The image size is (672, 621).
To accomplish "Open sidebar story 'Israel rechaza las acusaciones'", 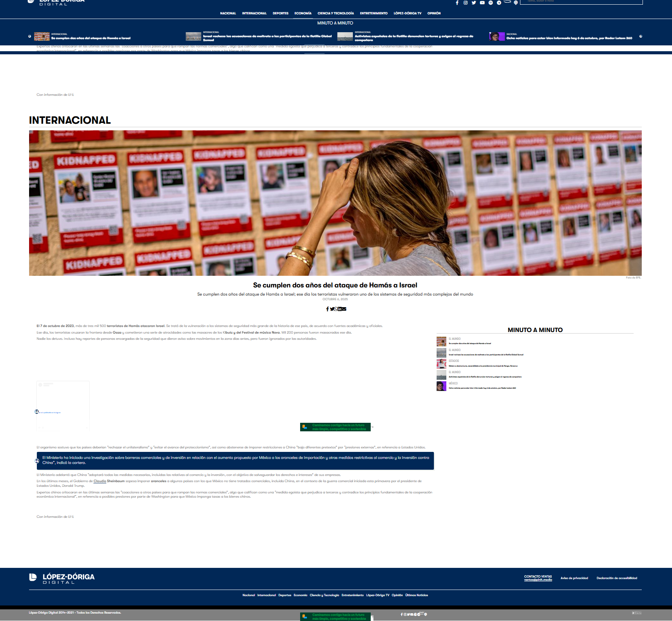I will [x=486, y=355].
